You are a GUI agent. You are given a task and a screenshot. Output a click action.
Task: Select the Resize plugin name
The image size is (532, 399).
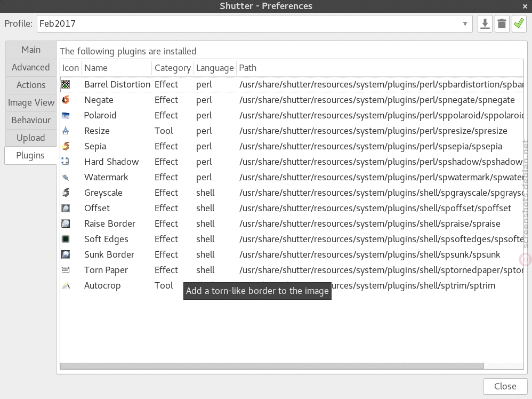tap(97, 131)
